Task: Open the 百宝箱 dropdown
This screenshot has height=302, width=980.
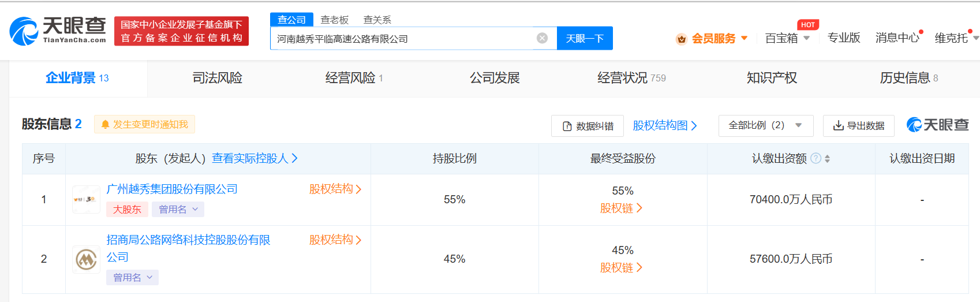Action: click(x=806, y=38)
